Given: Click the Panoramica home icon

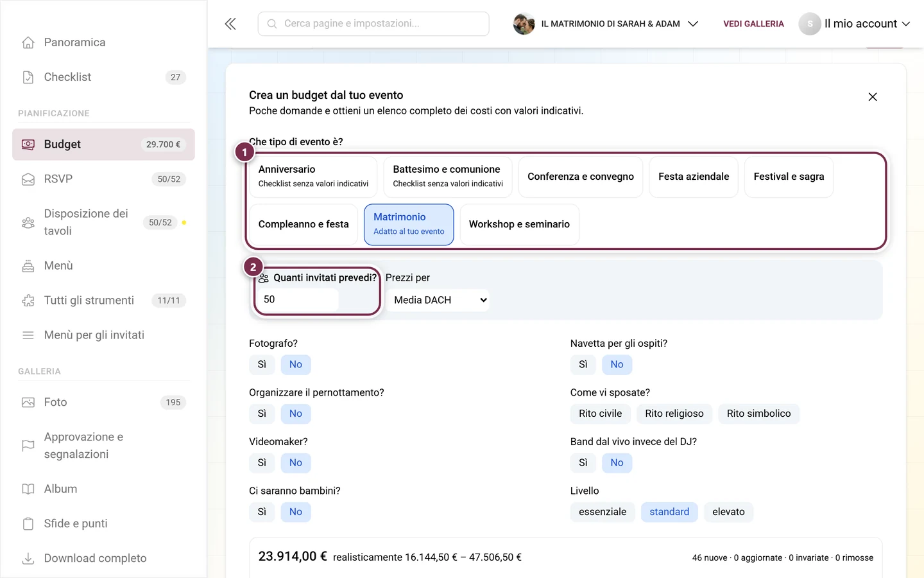Looking at the screenshot, I should (x=28, y=42).
